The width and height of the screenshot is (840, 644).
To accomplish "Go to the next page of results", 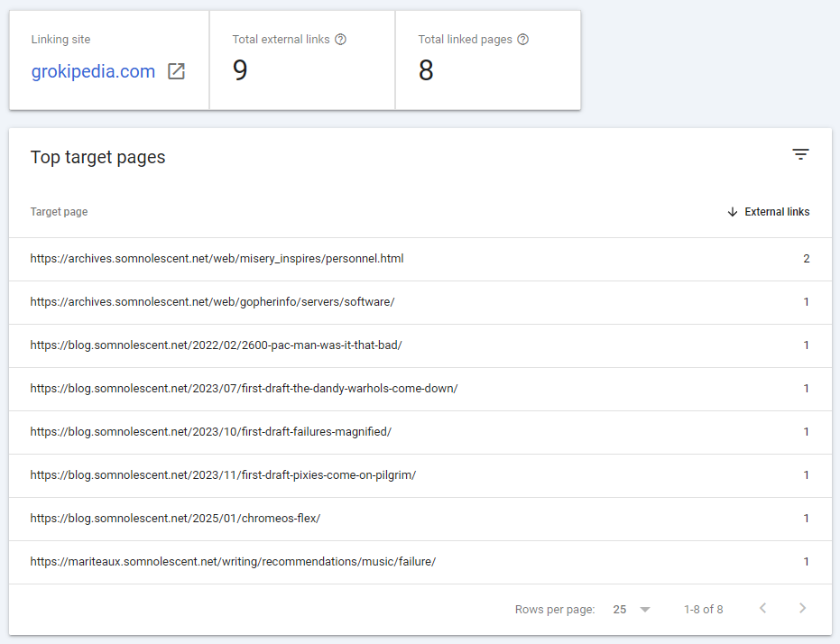I will [x=802, y=609].
